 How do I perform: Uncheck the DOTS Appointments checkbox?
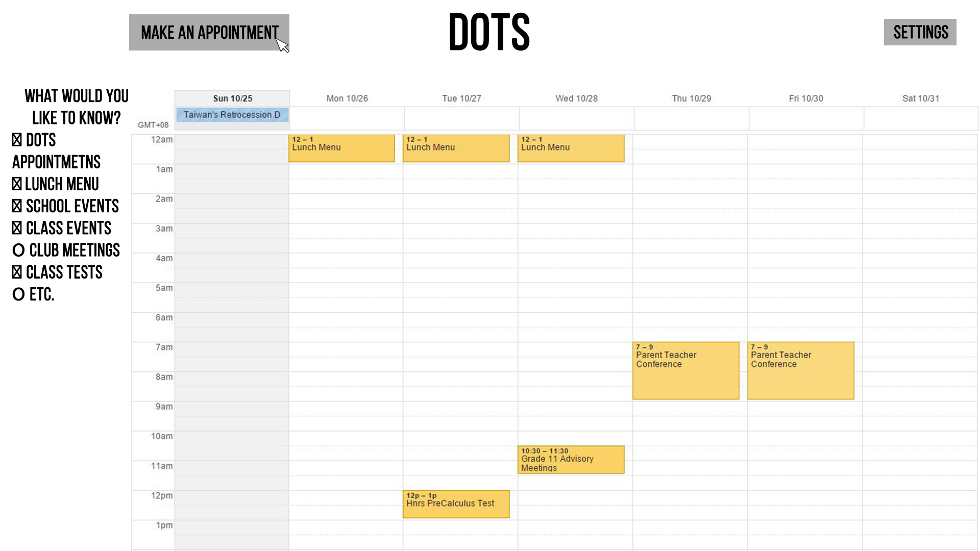point(17,140)
